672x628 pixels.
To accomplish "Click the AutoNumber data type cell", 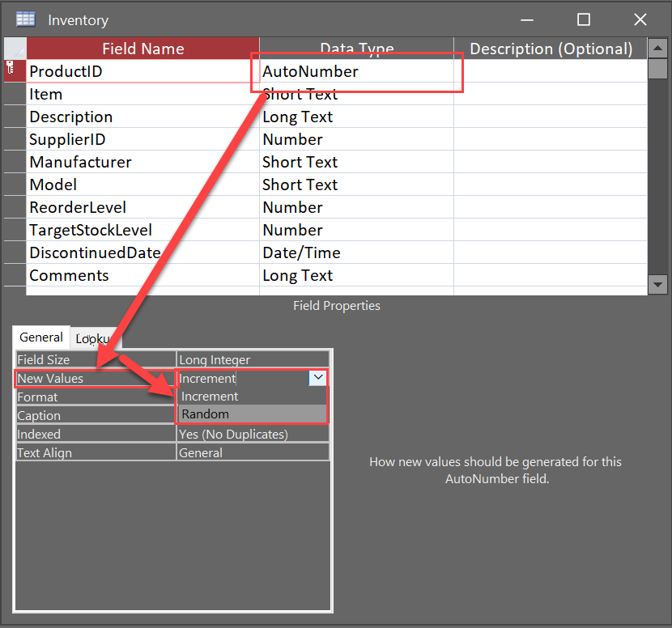I will pos(356,71).
